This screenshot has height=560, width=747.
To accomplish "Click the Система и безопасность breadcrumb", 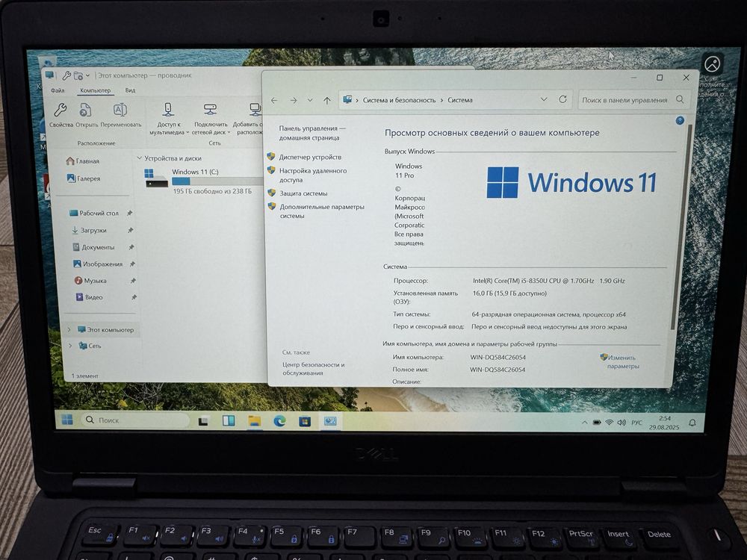I will pos(399,100).
